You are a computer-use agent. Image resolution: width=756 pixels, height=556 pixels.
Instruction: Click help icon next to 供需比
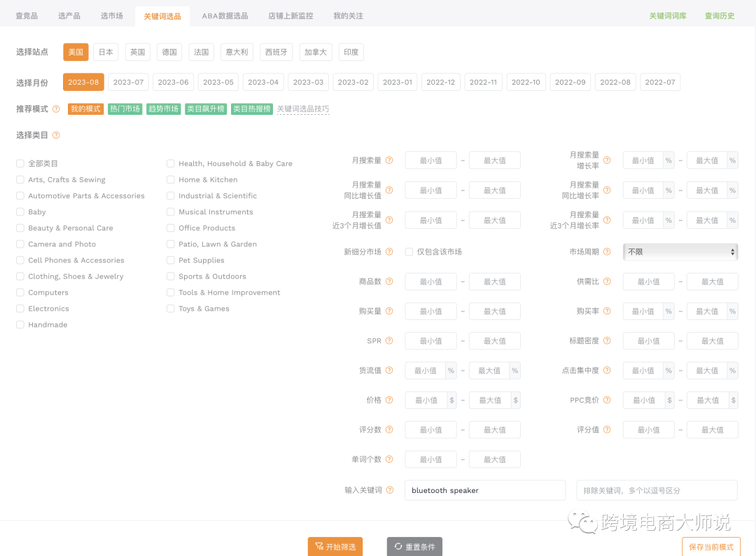click(607, 282)
